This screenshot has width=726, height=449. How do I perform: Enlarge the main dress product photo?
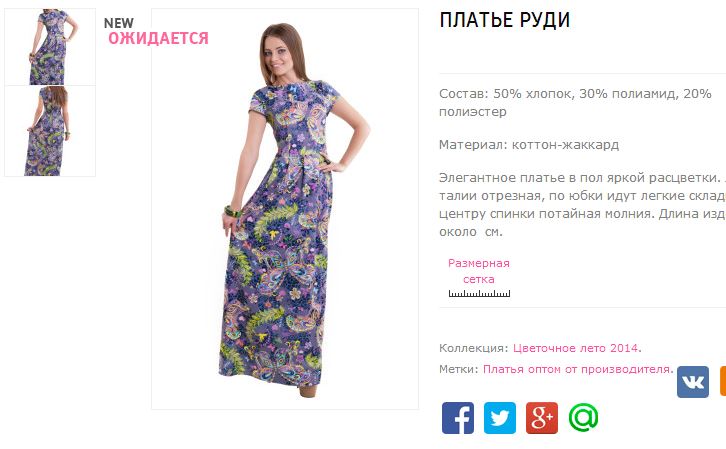285,209
